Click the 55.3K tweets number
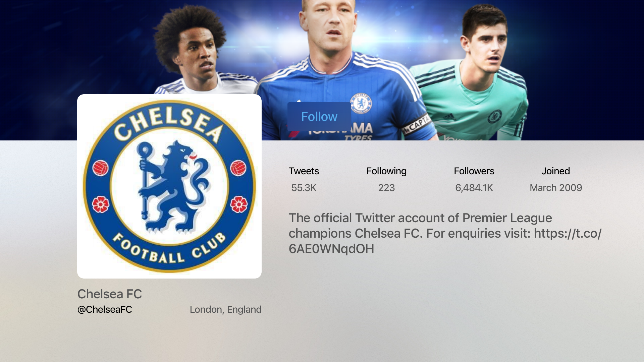 pos(304,188)
